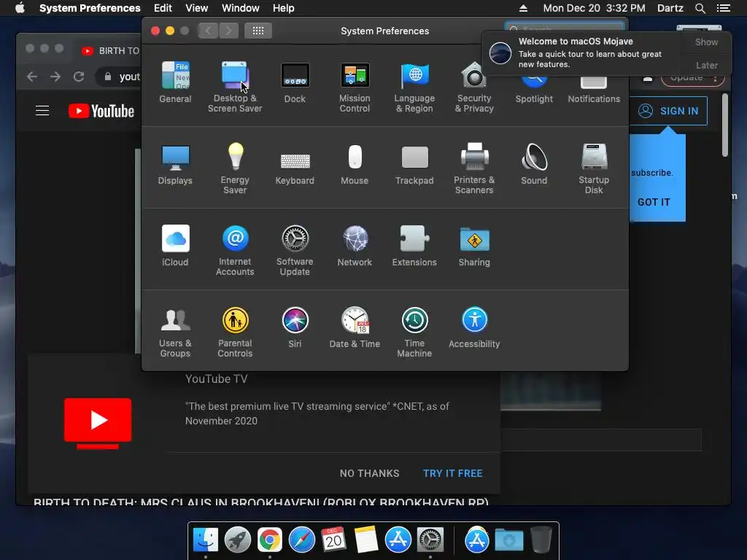Click the Show All grid button
This screenshot has width=747, height=560.
[x=258, y=31]
